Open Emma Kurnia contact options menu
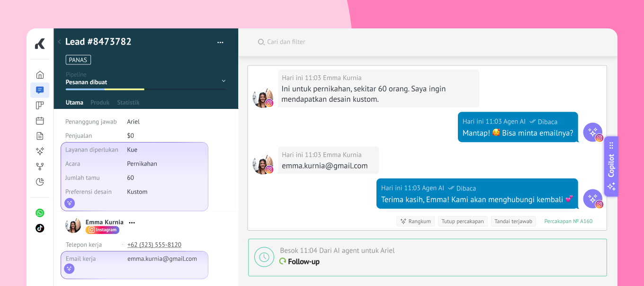 point(132,223)
